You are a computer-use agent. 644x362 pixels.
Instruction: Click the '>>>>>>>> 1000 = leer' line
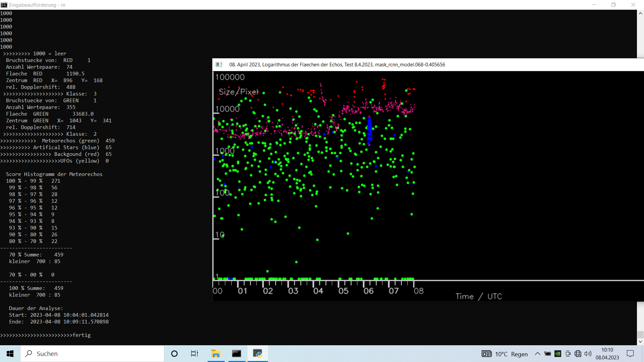pos(35,54)
